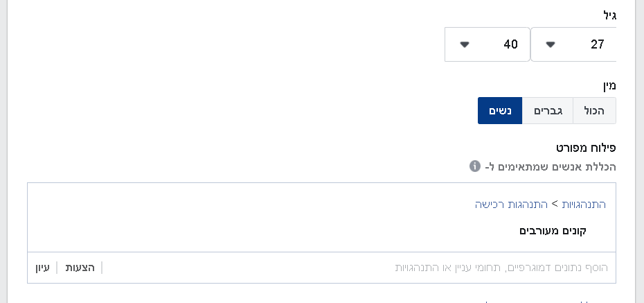The width and height of the screenshot is (644, 303).
Task: Click the מין section label
Action: [609, 86]
